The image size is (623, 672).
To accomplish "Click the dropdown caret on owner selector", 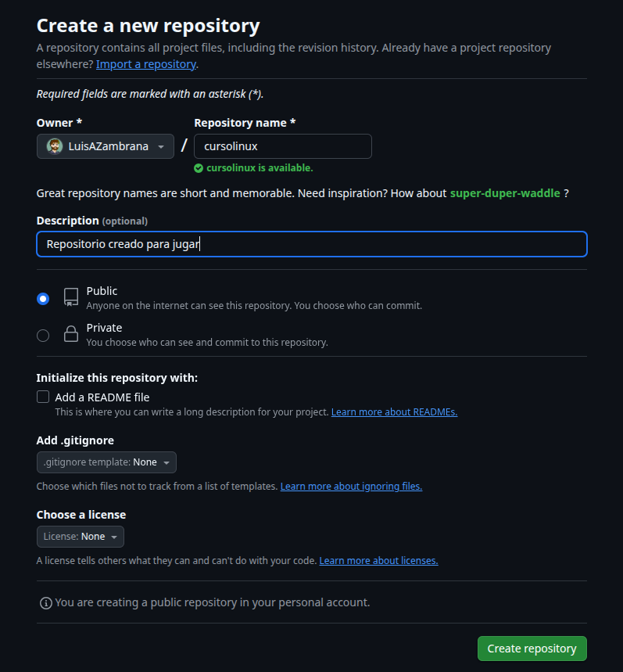I will pos(162,146).
